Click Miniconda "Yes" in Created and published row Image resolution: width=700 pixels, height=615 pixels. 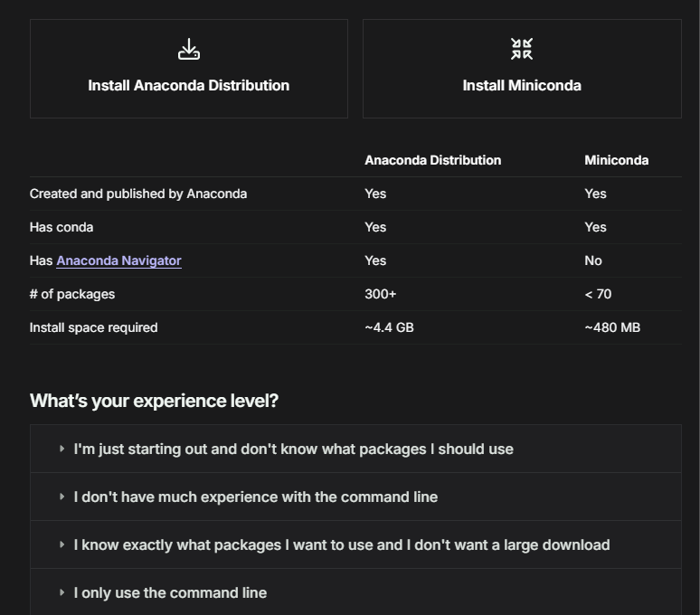click(595, 194)
